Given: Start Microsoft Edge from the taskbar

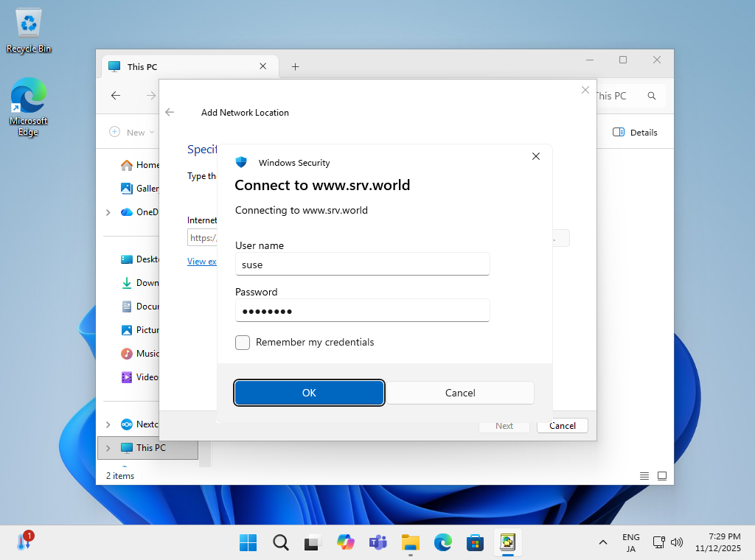Looking at the screenshot, I should click(x=442, y=542).
